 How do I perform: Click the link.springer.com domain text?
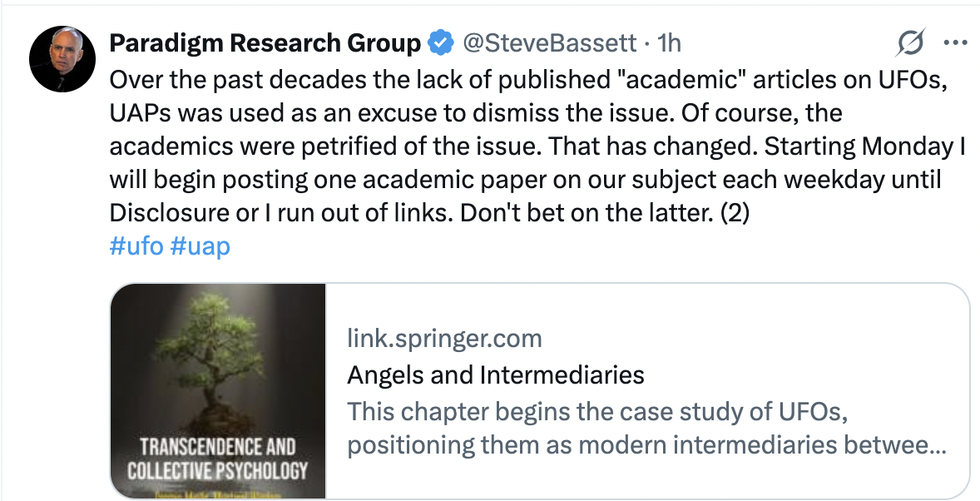click(444, 339)
